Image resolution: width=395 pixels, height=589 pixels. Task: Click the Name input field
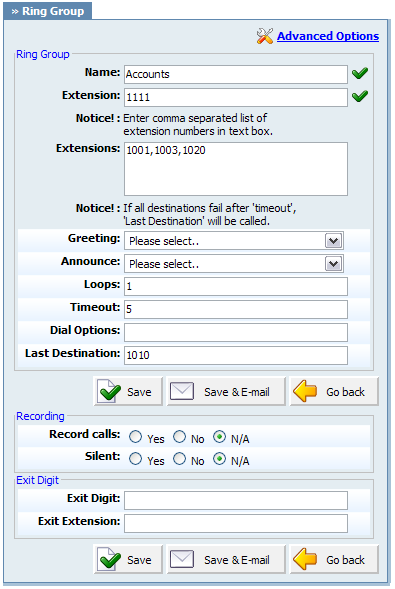click(236, 74)
